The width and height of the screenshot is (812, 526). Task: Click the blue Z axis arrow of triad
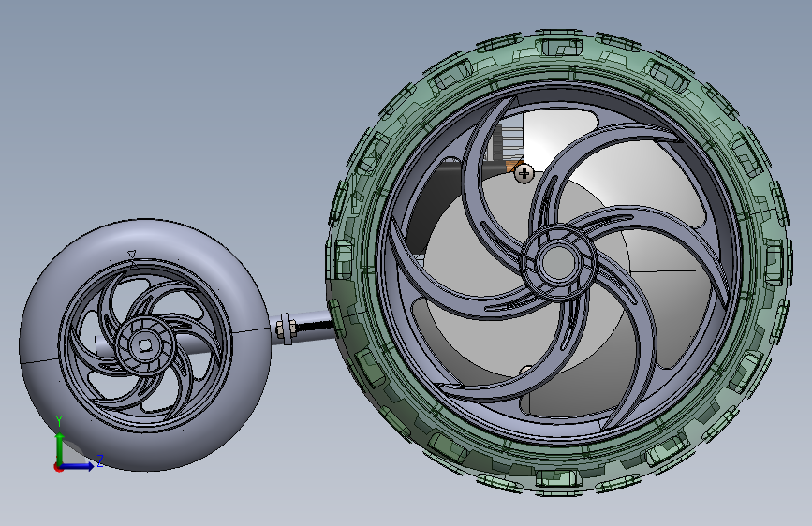click(78, 466)
